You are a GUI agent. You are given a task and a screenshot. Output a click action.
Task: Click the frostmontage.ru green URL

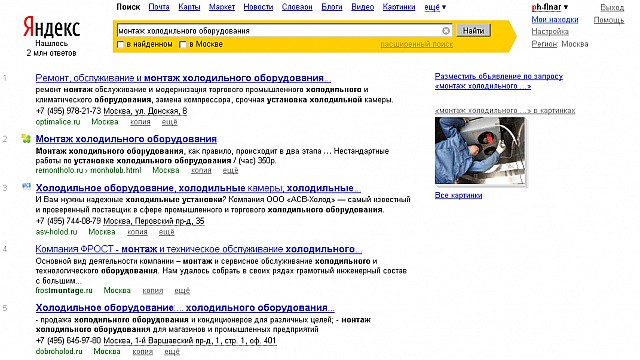[x=64, y=291]
